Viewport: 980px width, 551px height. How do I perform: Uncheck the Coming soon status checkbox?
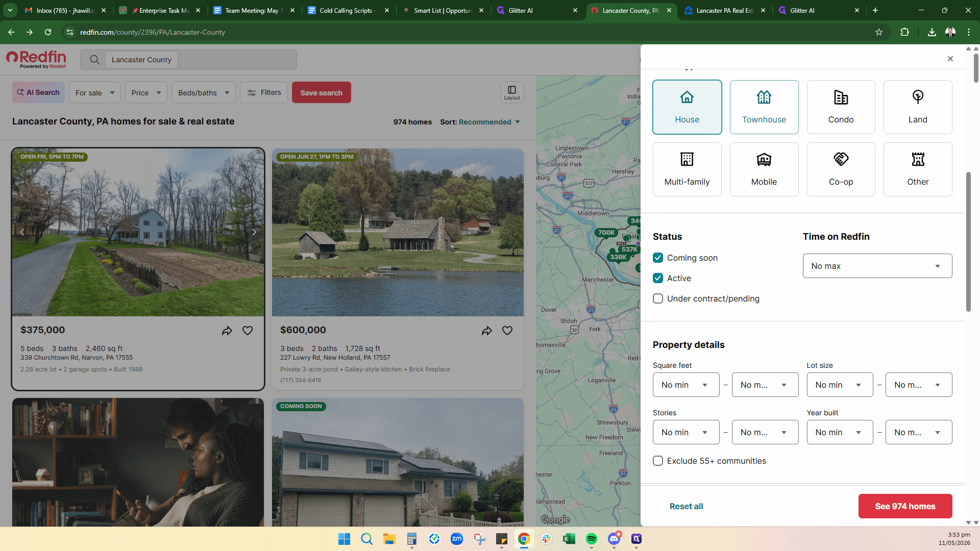click(658, 258)
